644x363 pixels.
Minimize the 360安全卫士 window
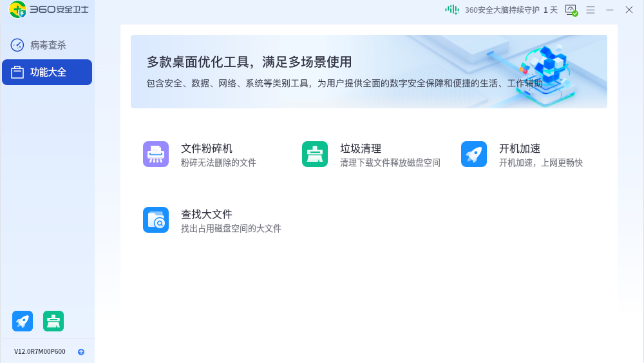pos(610,10)
